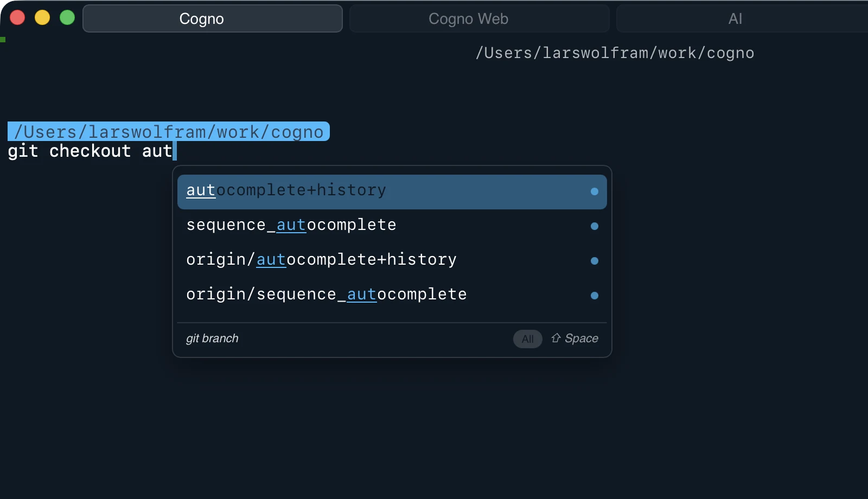The width and height of the screenshot is (868, 499).
Task: Click the blue dot beside origin/sequence_autocomplete
Action: coord(595,296)
